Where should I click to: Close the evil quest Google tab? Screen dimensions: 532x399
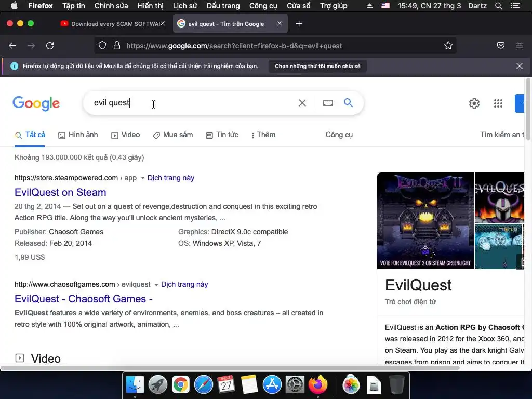click(x=279, y=23)
